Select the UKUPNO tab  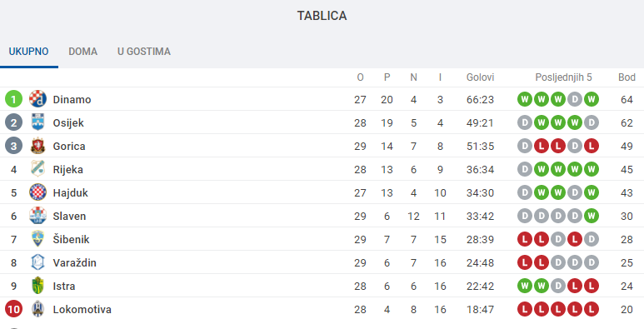29,52
